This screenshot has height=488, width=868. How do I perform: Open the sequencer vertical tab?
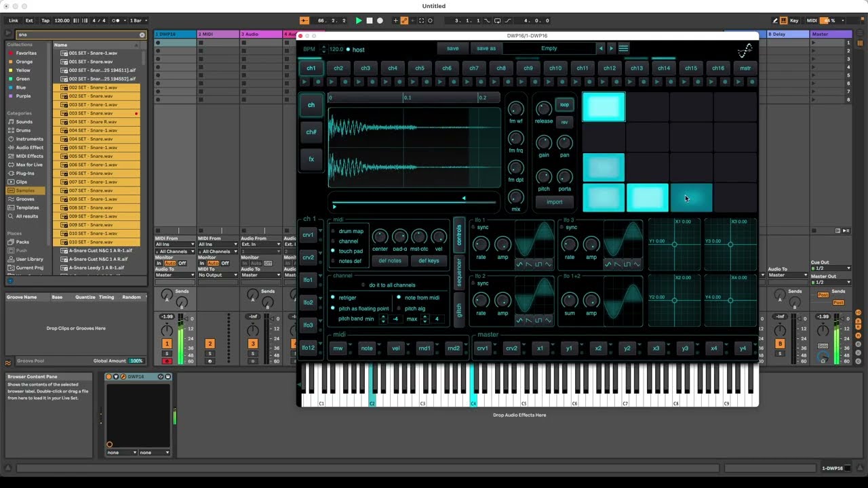[459, 271]
